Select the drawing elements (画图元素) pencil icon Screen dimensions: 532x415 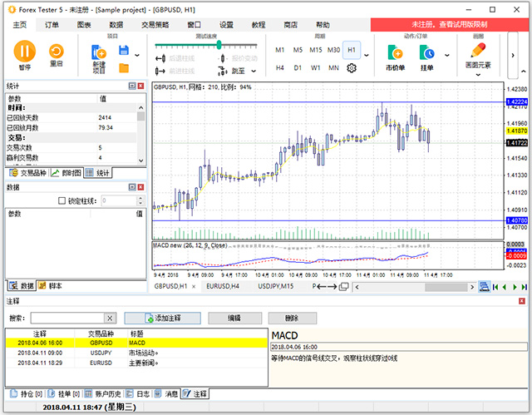[x=478, y=50]
